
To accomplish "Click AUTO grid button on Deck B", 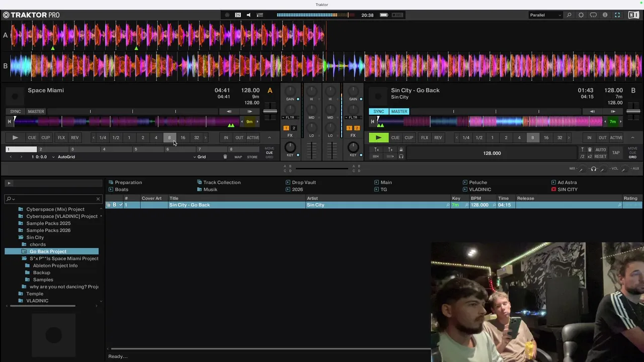I will [601, 150].
